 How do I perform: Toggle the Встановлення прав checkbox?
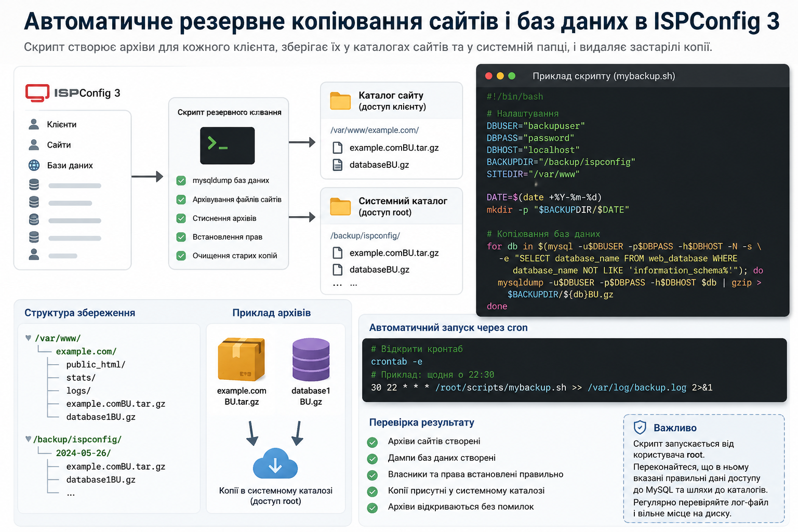[x=181, y=237]
